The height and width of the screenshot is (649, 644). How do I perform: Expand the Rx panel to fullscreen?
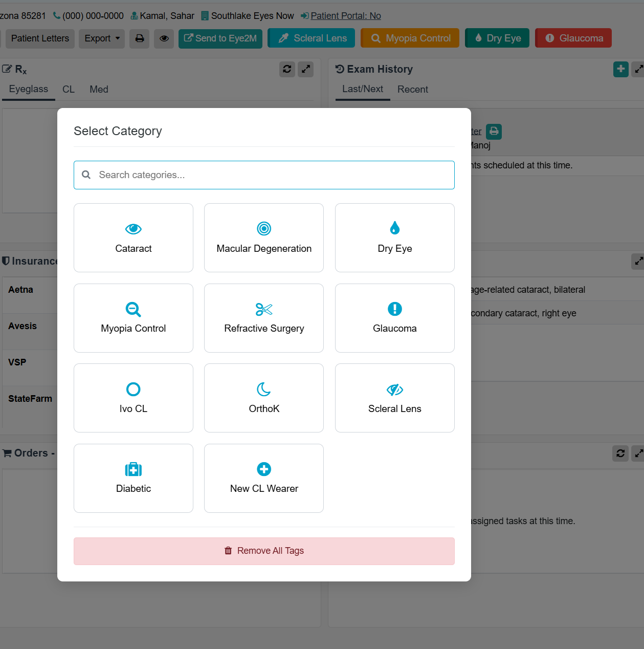[305, 69]
